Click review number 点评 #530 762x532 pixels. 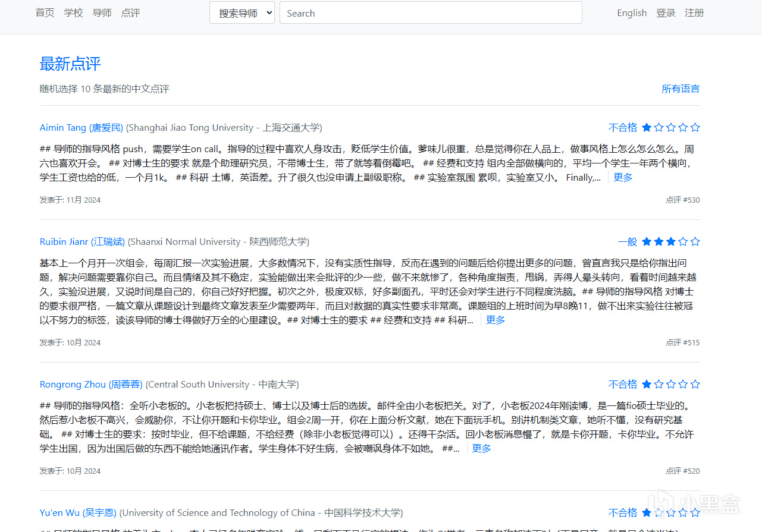tap(683, 200)
